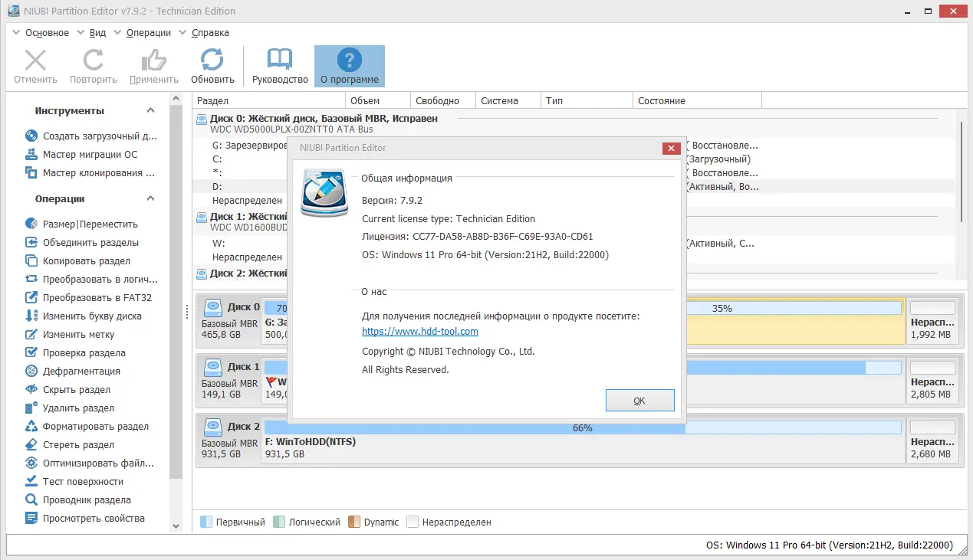Collapse the Инструменты section
Screen dimensions: 973x560
click(x=151, y=111)
